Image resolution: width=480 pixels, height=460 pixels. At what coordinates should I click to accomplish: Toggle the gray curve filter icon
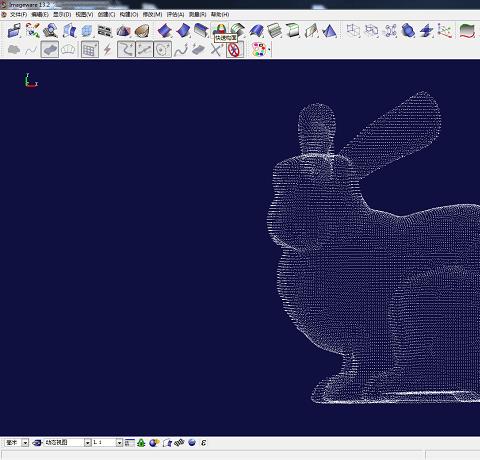coord(31,50)
